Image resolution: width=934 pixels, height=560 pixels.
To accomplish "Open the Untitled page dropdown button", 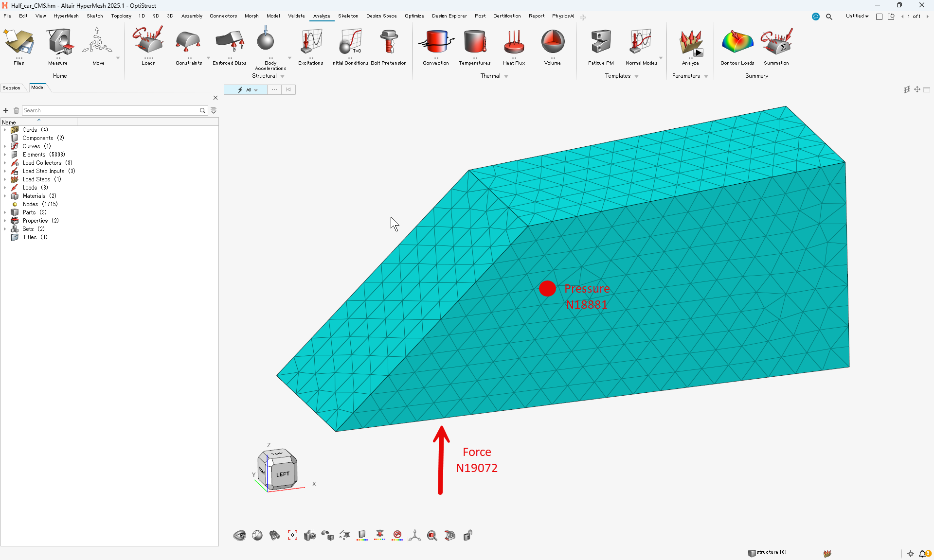I will (x=857, y=16).
